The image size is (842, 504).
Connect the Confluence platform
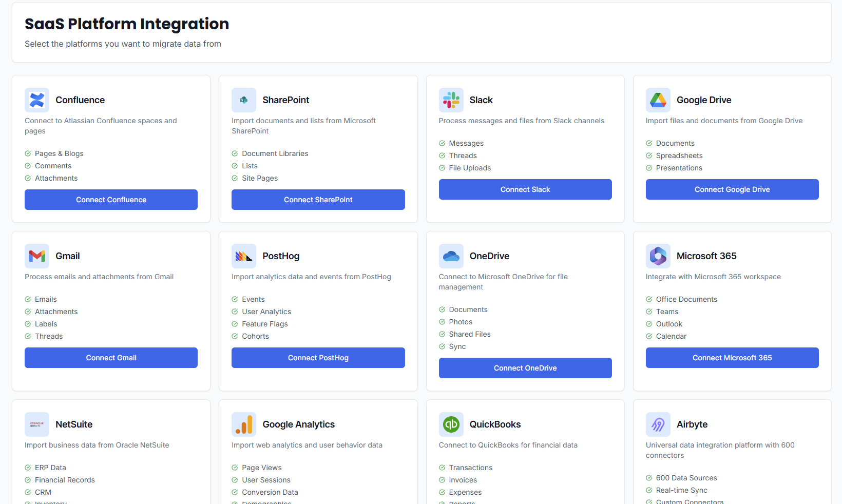click(111, 200)
